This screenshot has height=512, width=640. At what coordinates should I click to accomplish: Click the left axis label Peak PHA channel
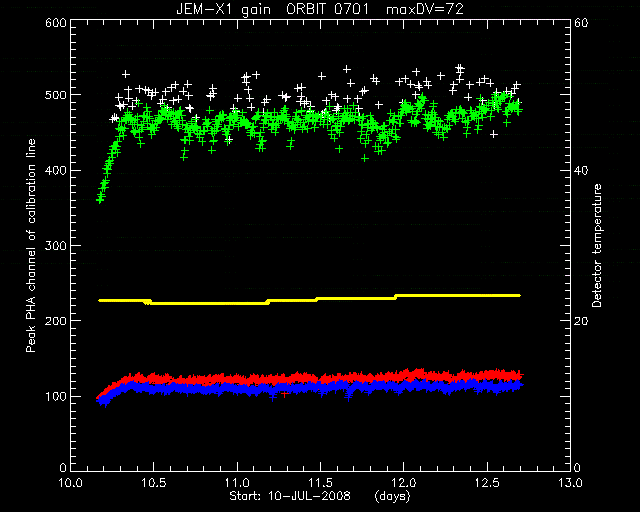[x=31, y=246]
